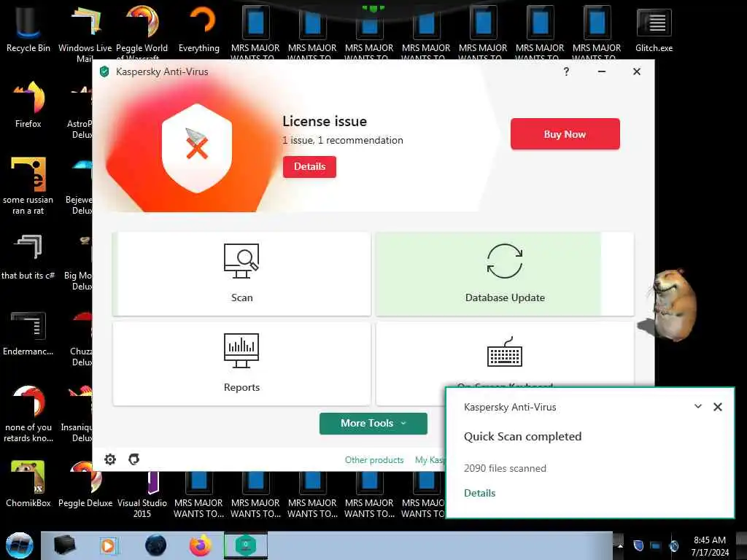Select the Peggle Deluxe desktop icon
Image resolution: width=747 pixels, height=560 pixels.
(85, 483)
